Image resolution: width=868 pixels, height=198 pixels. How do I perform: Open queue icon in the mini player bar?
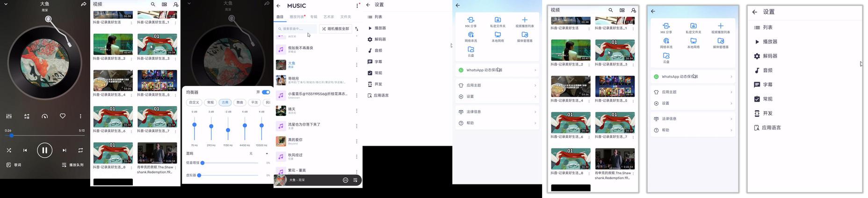(355, 180)
